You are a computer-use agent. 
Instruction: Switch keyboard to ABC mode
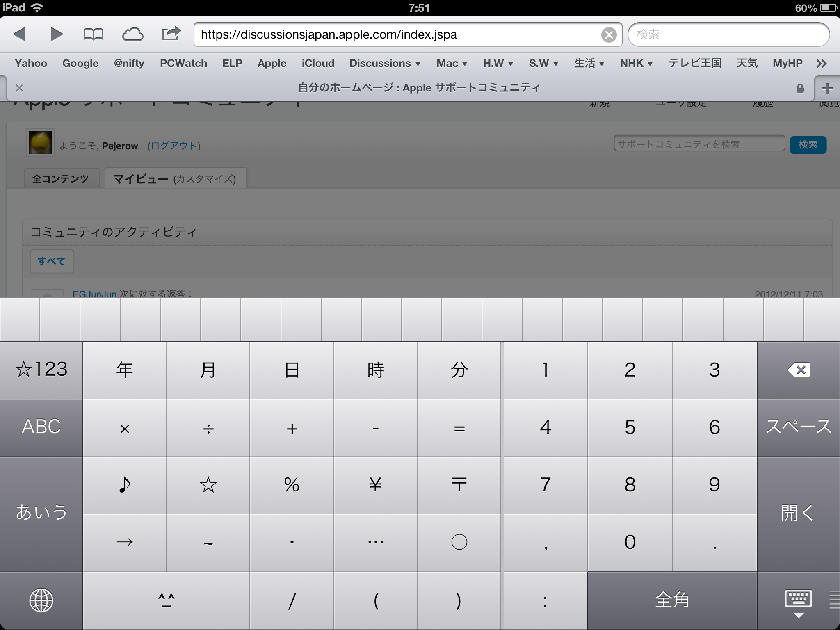(41, 427)
